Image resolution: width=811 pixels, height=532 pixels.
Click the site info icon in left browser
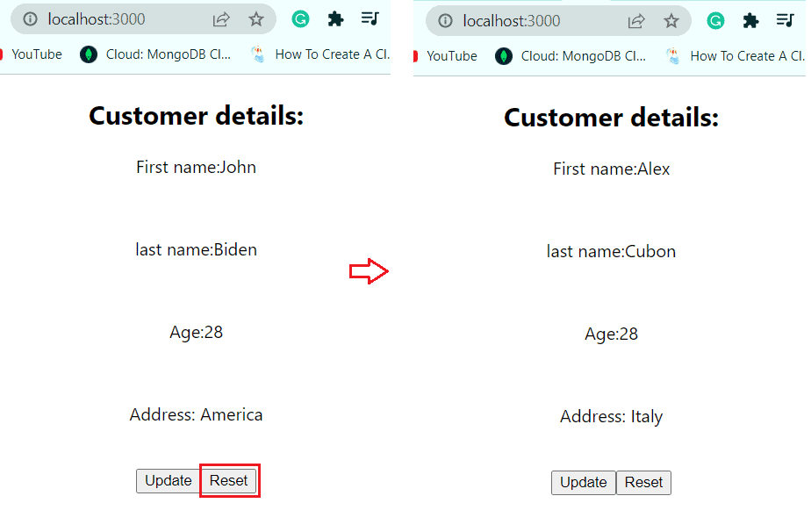[31, 19]
